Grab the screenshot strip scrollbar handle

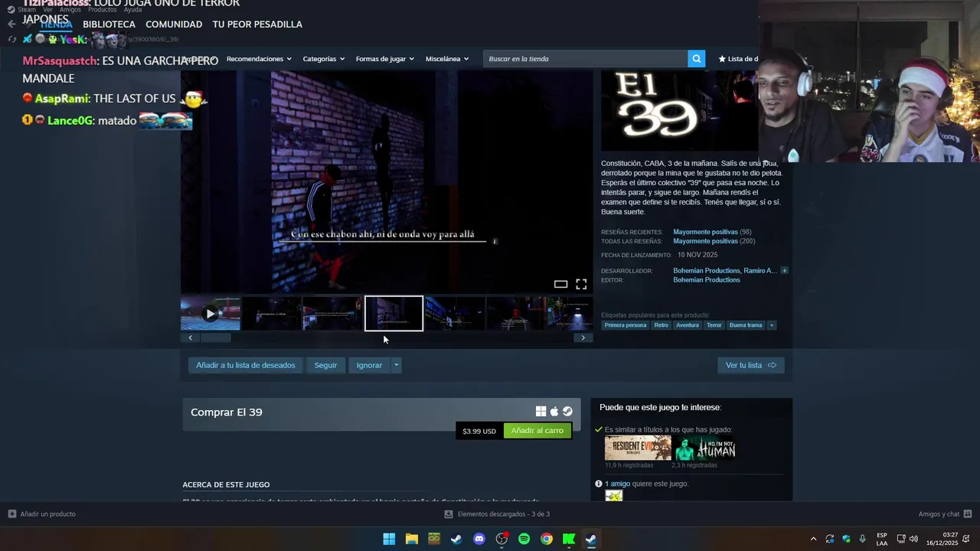(x=215, y=337)
